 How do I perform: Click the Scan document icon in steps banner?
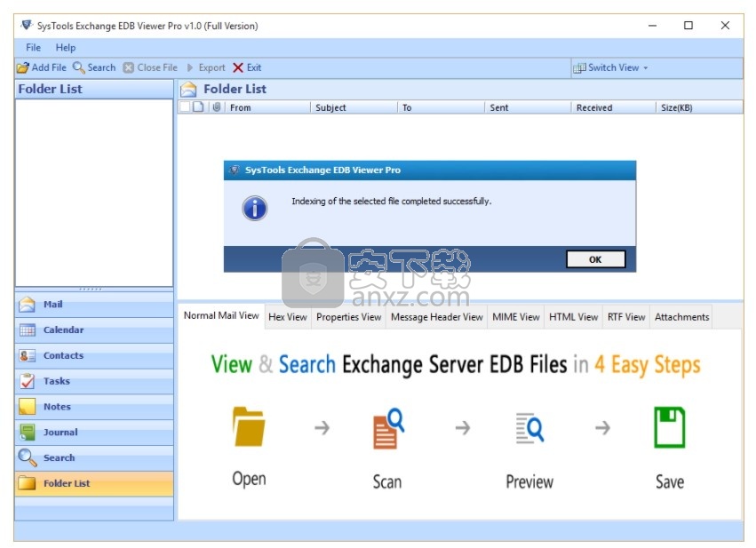(x=388, y=428)
